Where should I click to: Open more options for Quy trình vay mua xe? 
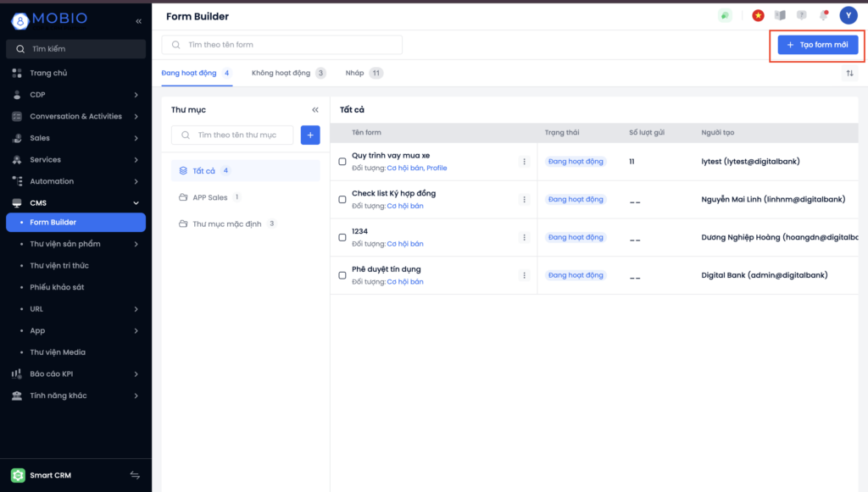524,162
